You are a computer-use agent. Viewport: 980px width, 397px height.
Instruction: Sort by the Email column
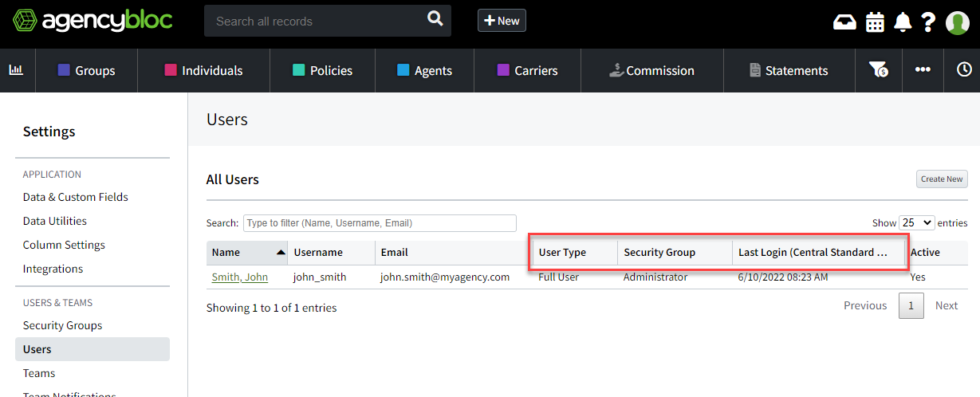(x=453, y=252)
